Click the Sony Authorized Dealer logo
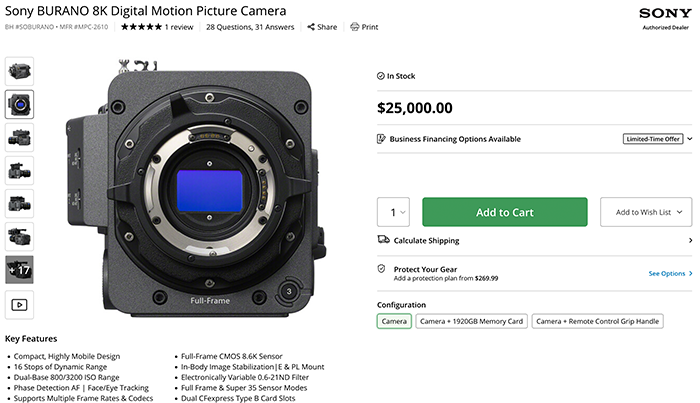The width and height of the screenshot is (700, 403). pyautogui.click(x=665, y=18)
